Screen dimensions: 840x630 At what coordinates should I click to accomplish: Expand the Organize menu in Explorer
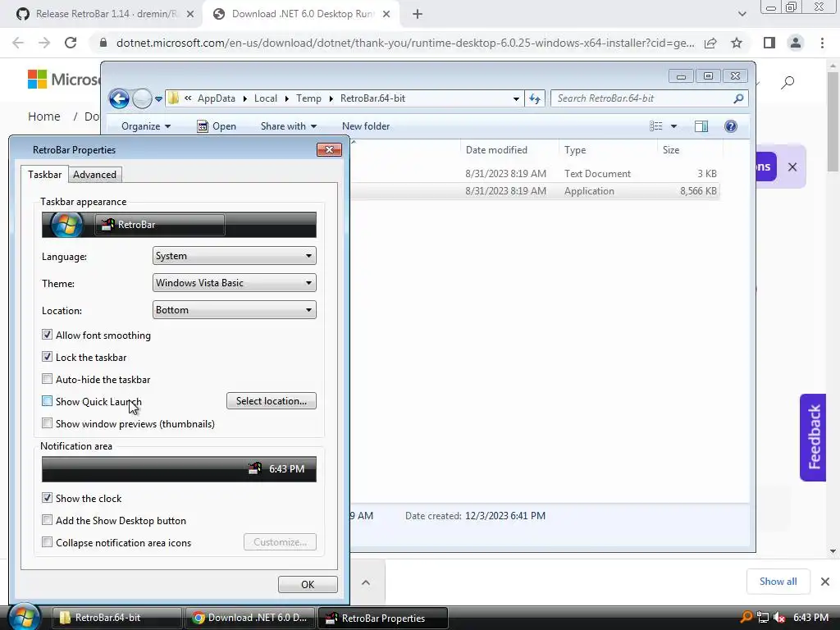tap(146, 126)
